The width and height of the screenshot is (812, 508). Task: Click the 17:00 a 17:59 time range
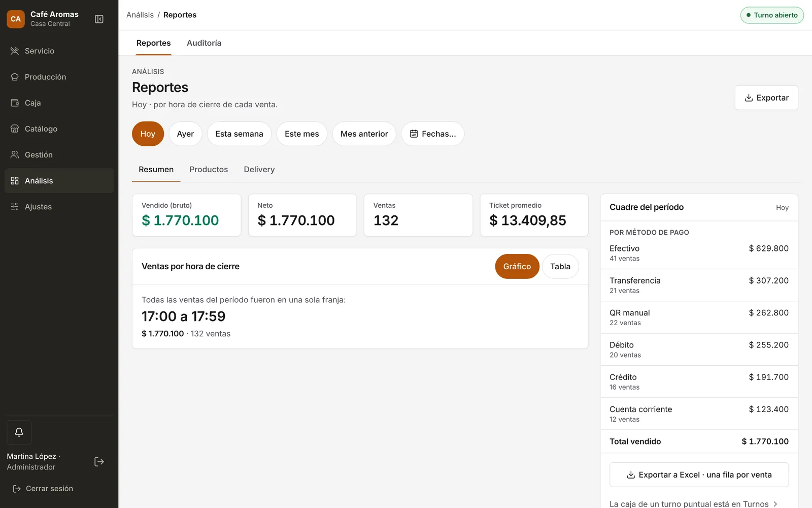point(183,316)
